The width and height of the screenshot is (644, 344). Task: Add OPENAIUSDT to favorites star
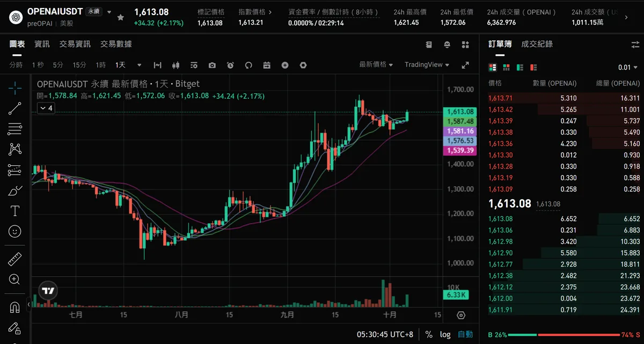[121, 17]
